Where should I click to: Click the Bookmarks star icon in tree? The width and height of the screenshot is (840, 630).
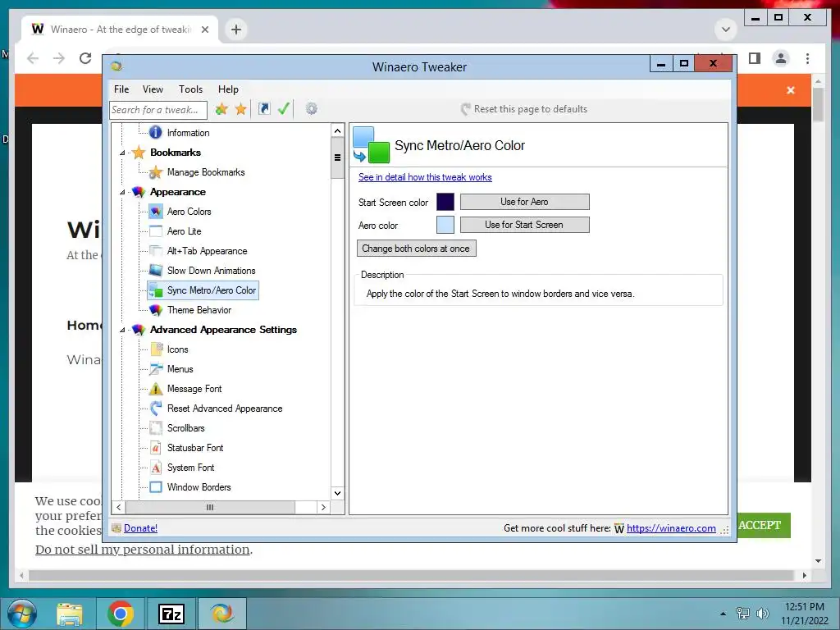coord(138,152)
